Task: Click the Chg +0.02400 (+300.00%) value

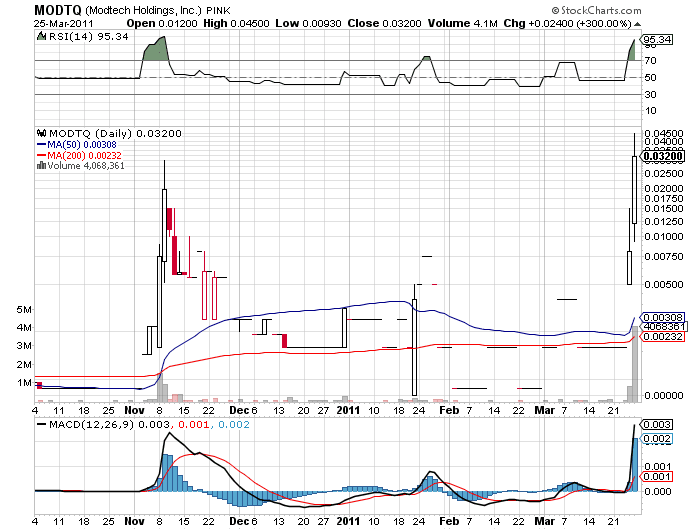Action: (568, 24)
